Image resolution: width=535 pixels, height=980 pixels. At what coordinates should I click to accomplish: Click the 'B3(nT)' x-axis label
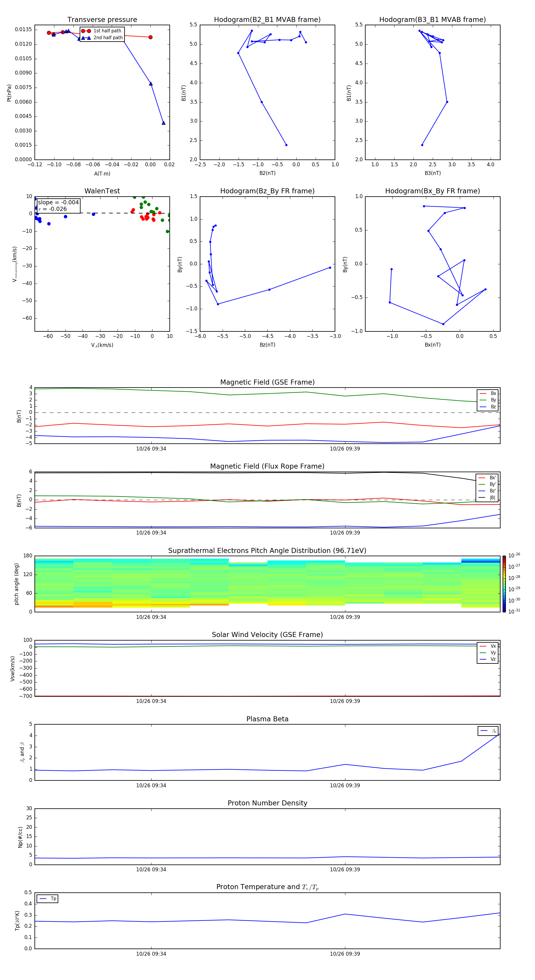click(x=432, y=173)
